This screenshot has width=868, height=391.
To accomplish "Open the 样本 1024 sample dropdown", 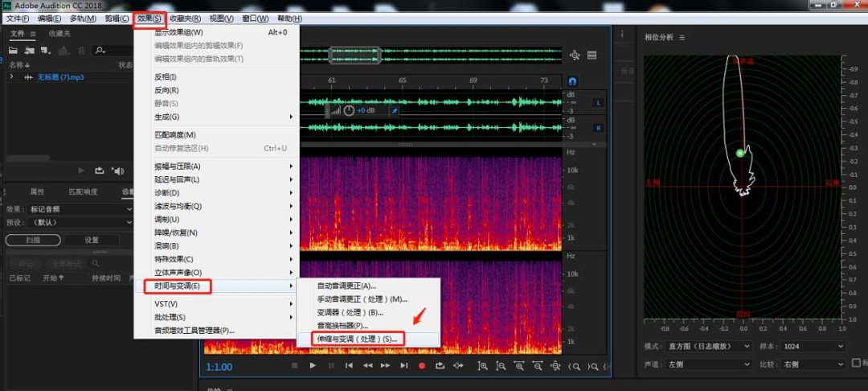I will point(812,346).
